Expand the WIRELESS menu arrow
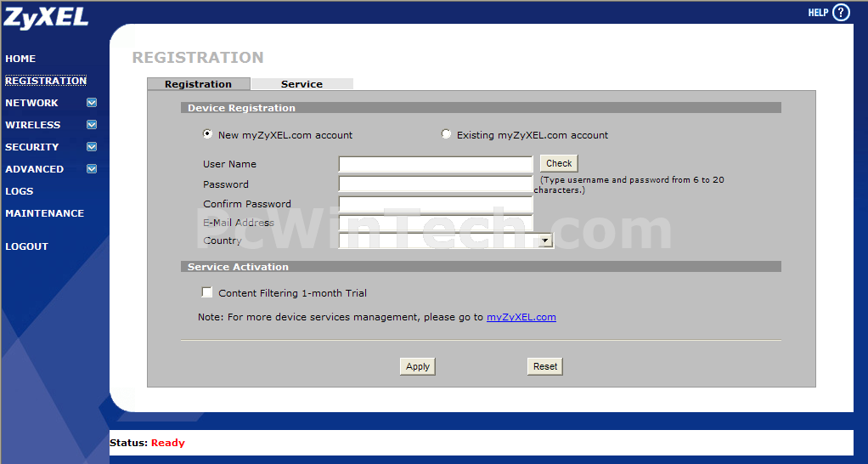The width and height of the screenshot is (868, 464). [x=92, y=125]
